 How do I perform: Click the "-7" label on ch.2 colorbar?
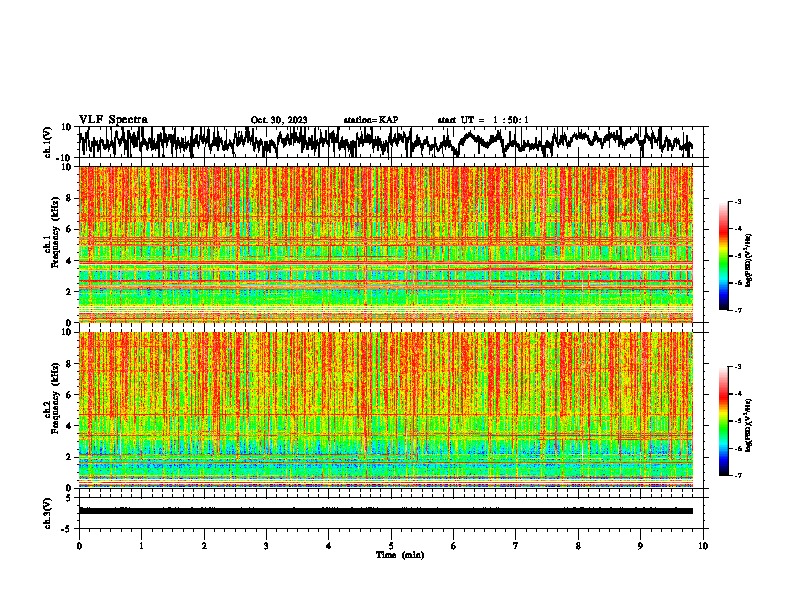coord(737,476)
